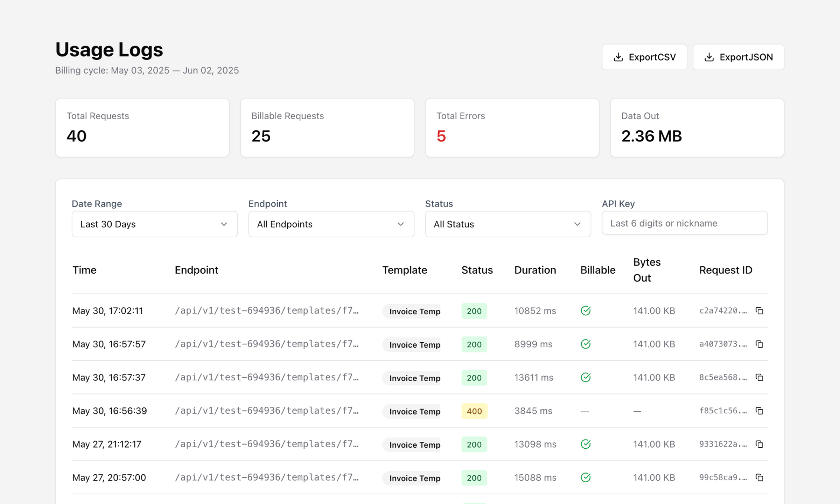Click request ID text 9331622a
Viewport: 840px width, 504px height.
(x=723, y=444)
